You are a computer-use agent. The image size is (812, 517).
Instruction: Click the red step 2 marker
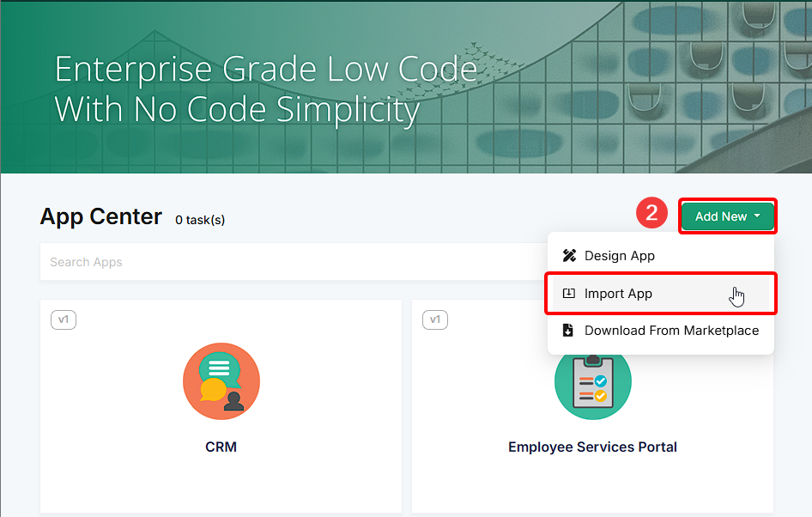[x=652, y=212]
